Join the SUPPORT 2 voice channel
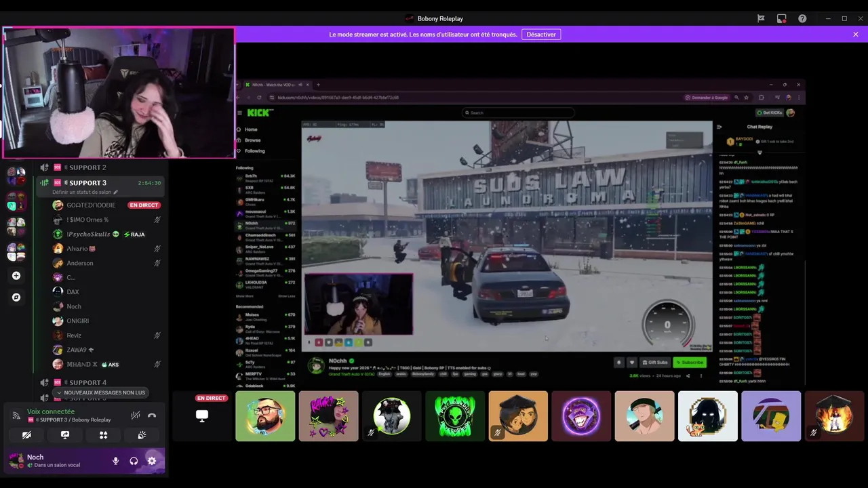868x488 pixels. click(100, 167)
